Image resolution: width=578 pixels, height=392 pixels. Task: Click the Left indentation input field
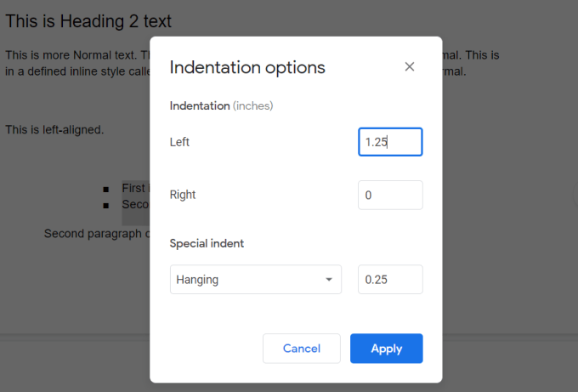coord(390,142)
